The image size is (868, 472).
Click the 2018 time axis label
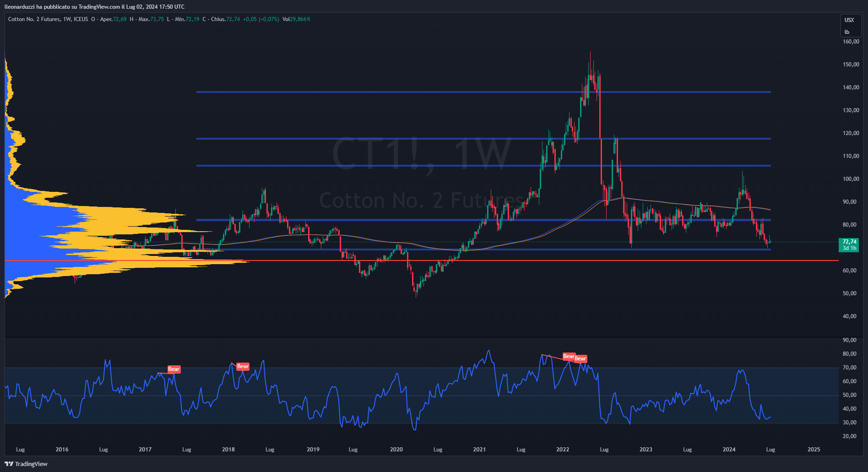[228, 450]
